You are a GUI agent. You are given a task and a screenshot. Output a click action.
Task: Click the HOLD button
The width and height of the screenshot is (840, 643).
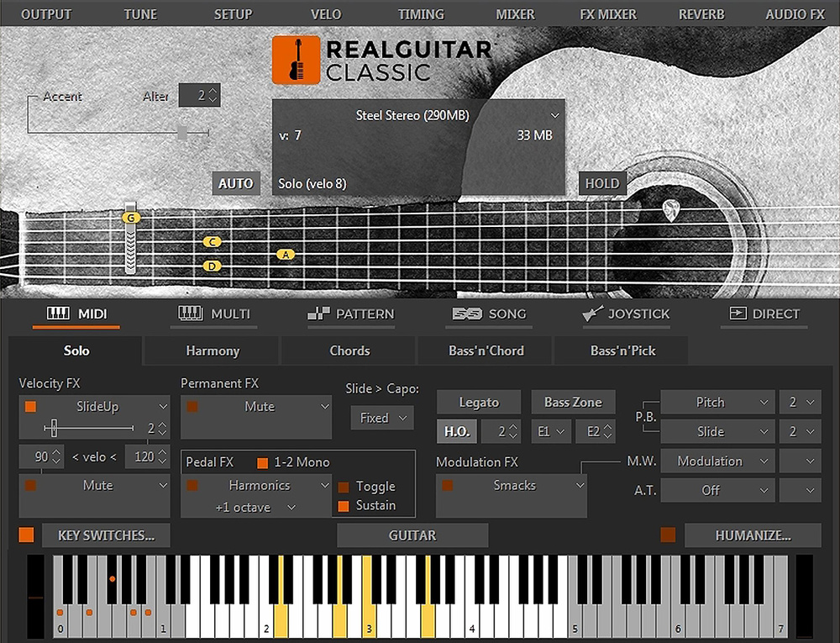tap(602, 184)
